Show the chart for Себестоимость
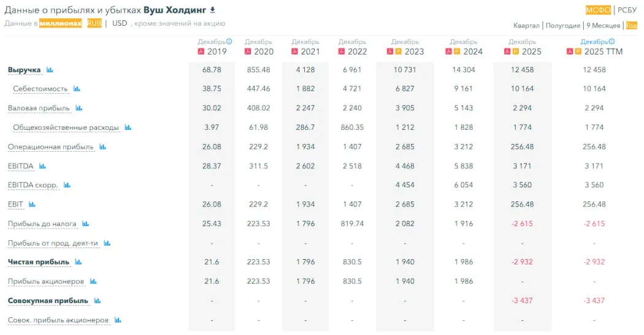Viewport: 644px width, 335px height. point(77,89)
